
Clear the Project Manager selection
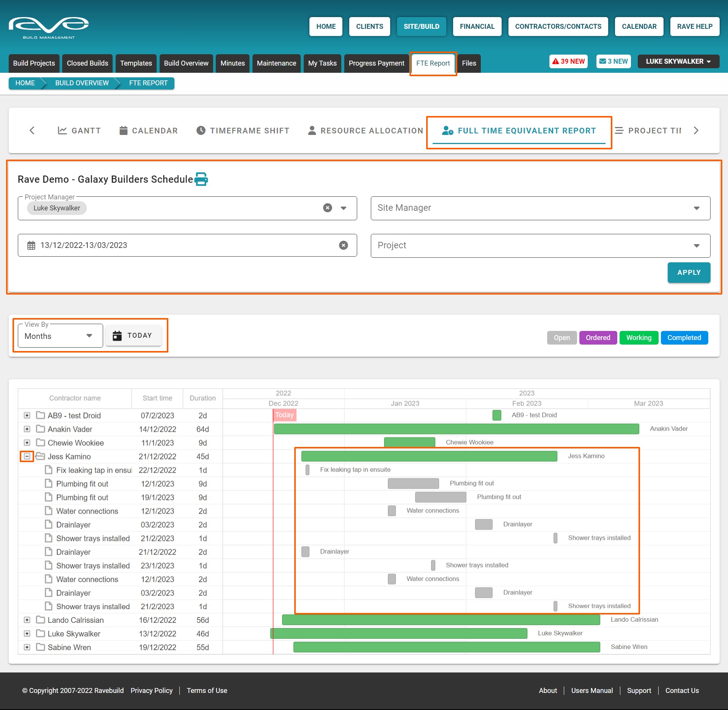[328, 208]
